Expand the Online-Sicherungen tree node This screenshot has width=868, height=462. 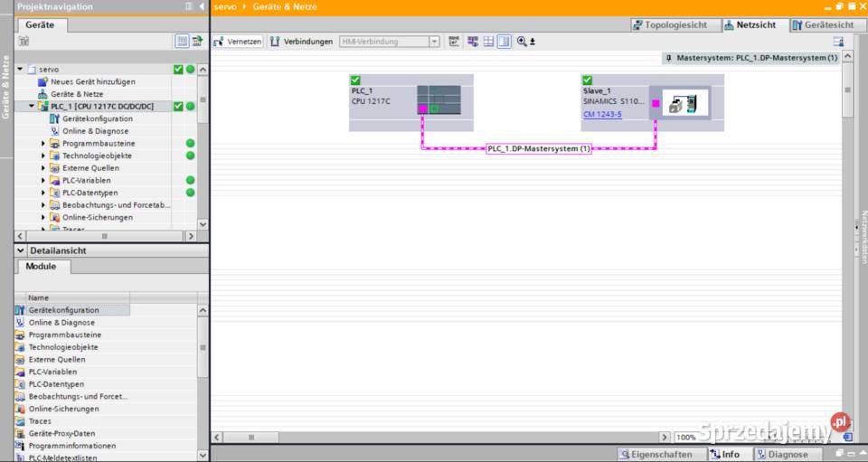tap(43, 218)
